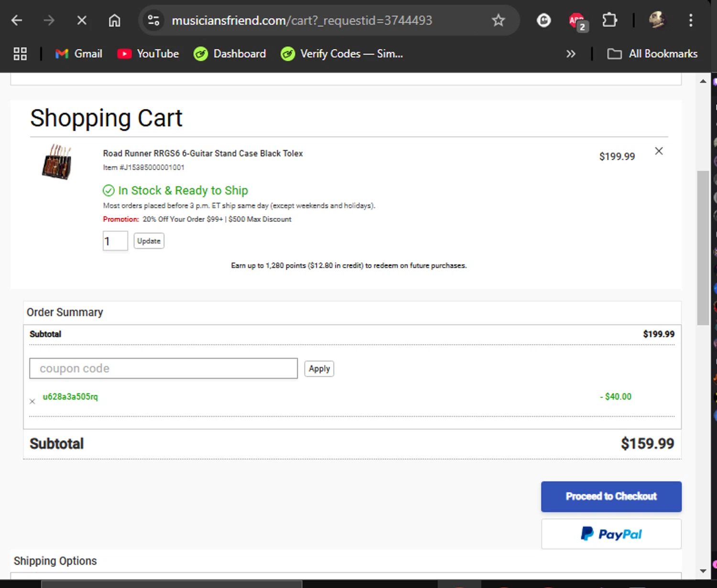This screenshot has height=588, width=717.
Task: Open the YouTube bookmark
Action: tap(148, 54)
